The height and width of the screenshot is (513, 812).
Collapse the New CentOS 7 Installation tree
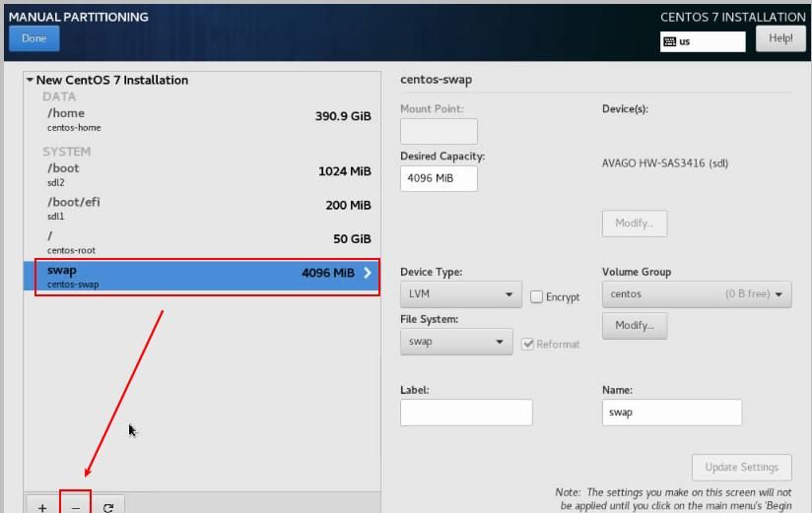pos(30,80)
